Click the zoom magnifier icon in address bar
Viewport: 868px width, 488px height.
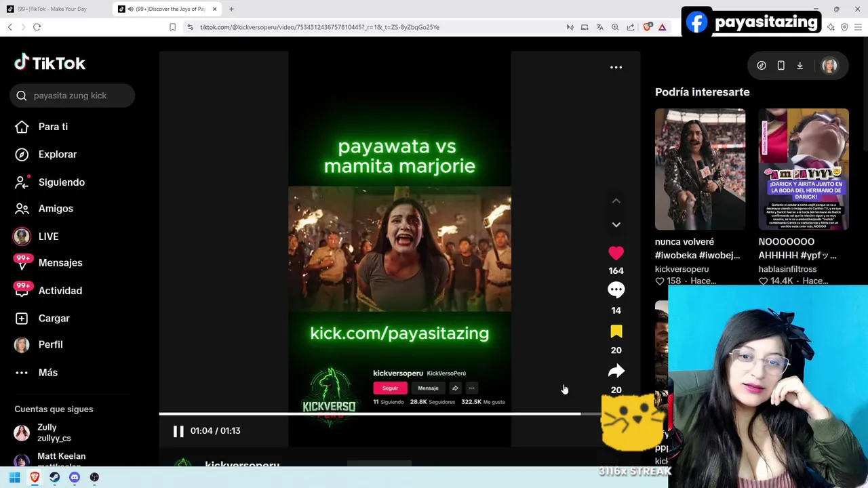click(615, 27)
